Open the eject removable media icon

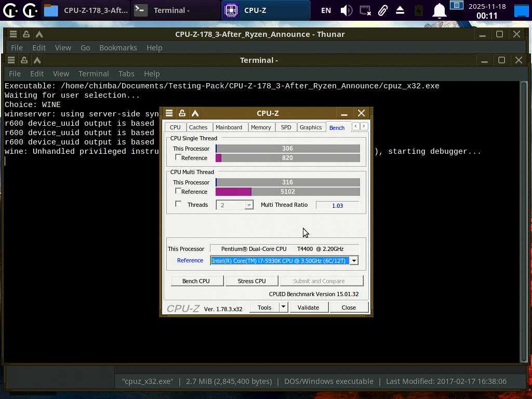pos(400,10)
